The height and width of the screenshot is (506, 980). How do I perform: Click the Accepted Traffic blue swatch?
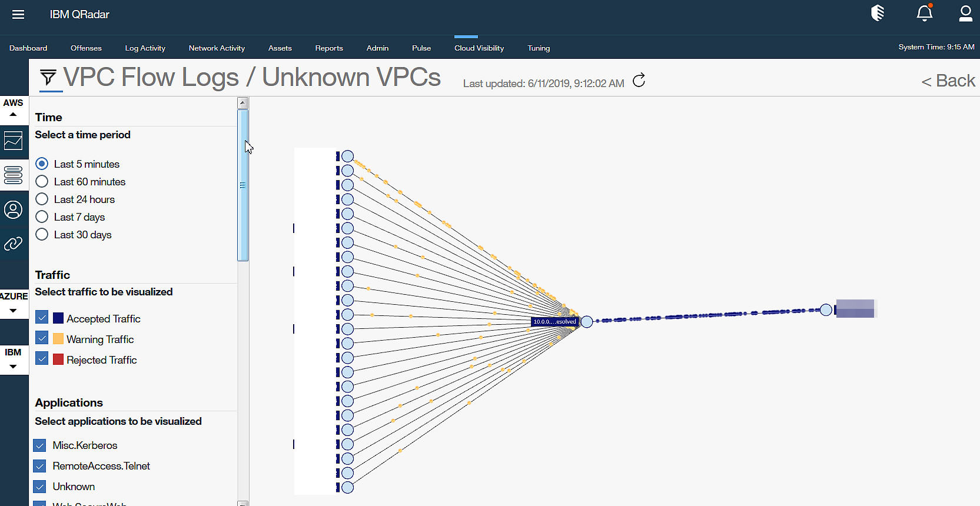pyautogui.click(x=58, y=318)
